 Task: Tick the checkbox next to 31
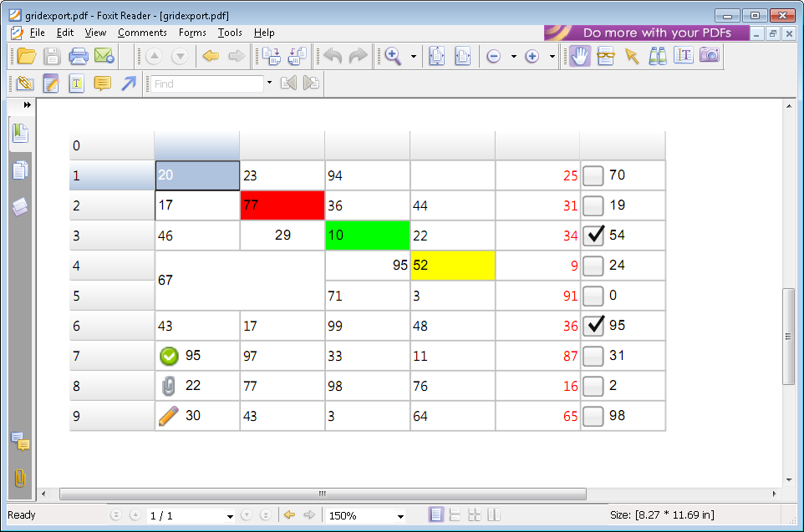(593, 357)
